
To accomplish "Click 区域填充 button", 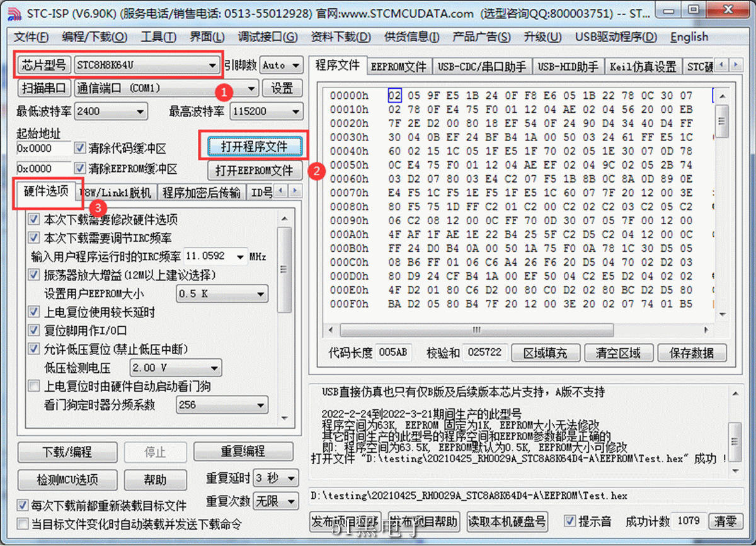I will click(545, 353).
